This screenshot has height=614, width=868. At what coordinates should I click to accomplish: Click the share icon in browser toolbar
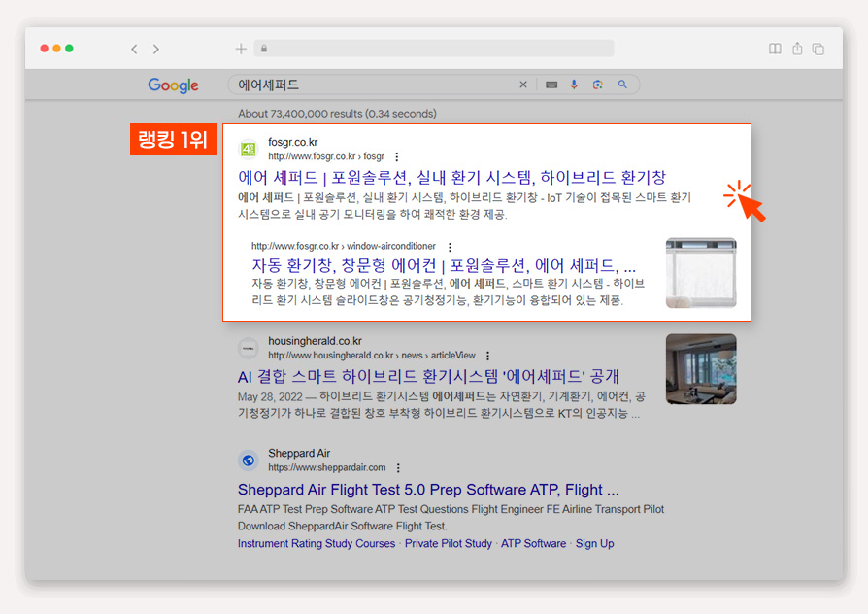pyautogui.click(x=797, y=49)
